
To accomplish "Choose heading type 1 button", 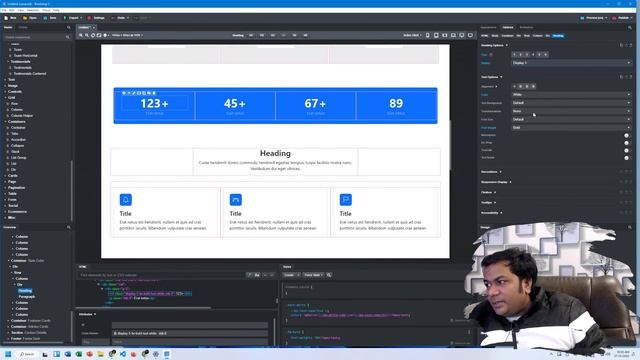I will pyautogui.click(x=514, y=54).
